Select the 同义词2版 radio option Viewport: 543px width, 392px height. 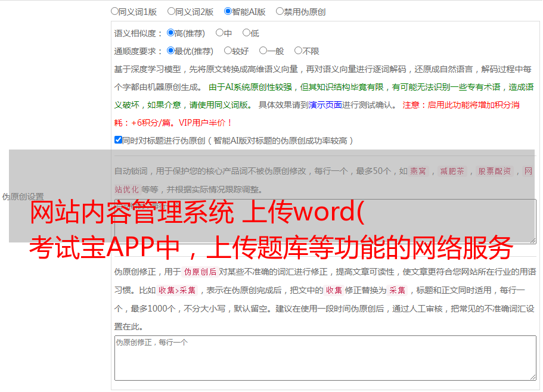pyautogui.click(x=171, y=11)
